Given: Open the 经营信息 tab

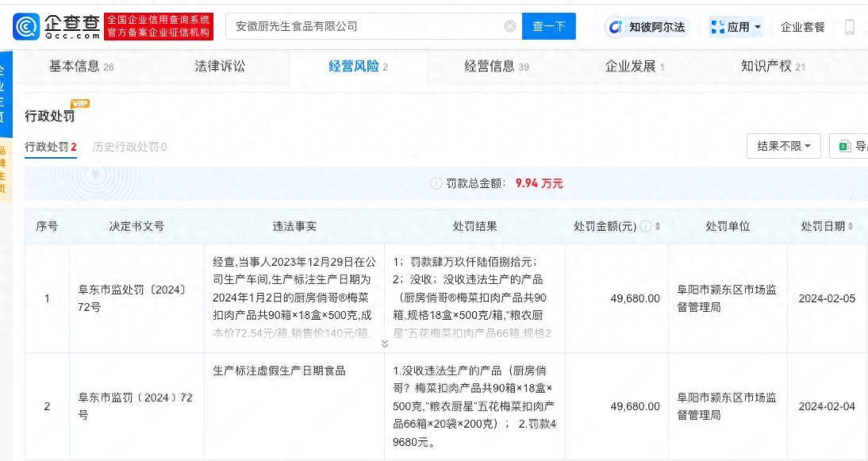Looking at the screenshot, I should (497, 67).
